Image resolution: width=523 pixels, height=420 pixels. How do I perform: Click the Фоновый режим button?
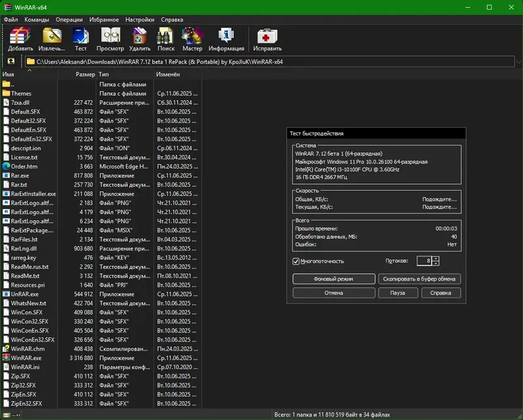point(333,279)
